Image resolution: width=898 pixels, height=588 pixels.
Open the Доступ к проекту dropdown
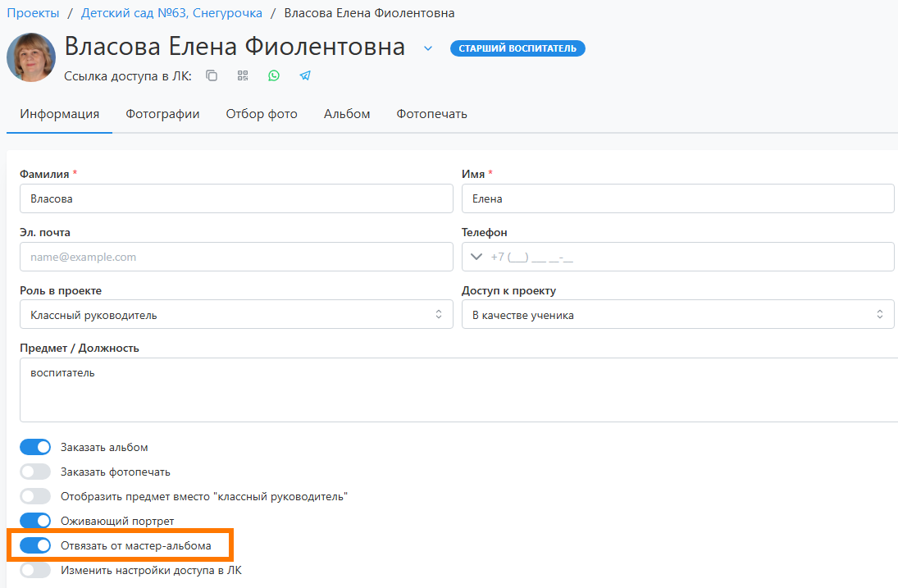pos(677,315)
